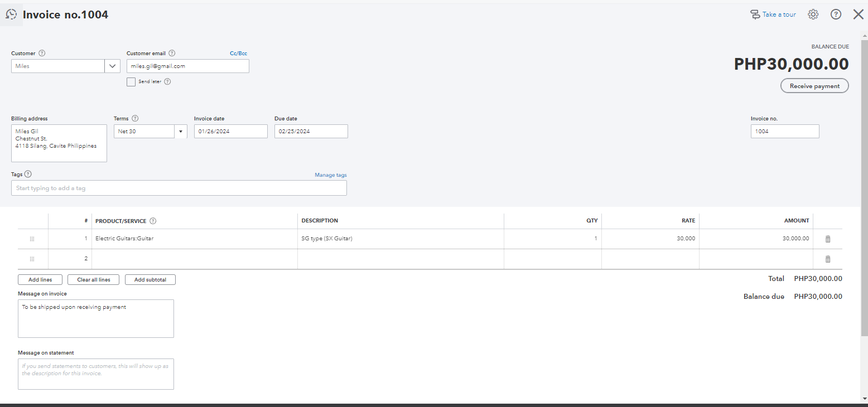Click the Due date field
Viewport: 868px width, 407px height.
pyautogui.click(x=311, y=131)
